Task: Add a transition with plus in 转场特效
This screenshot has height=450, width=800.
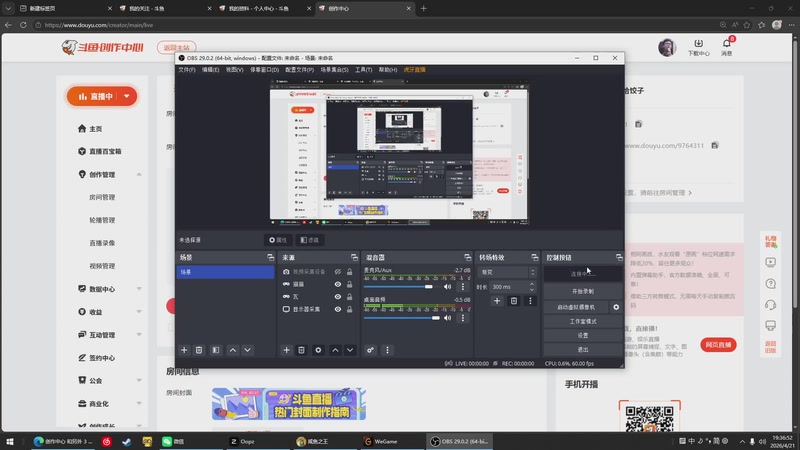Action: point(497,301)
